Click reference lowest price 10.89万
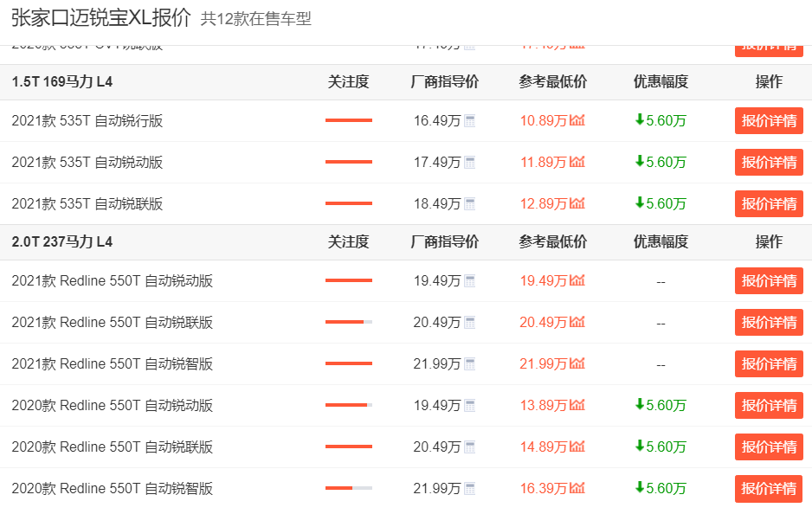The image size is (812, 514). [x=544, y=120]
